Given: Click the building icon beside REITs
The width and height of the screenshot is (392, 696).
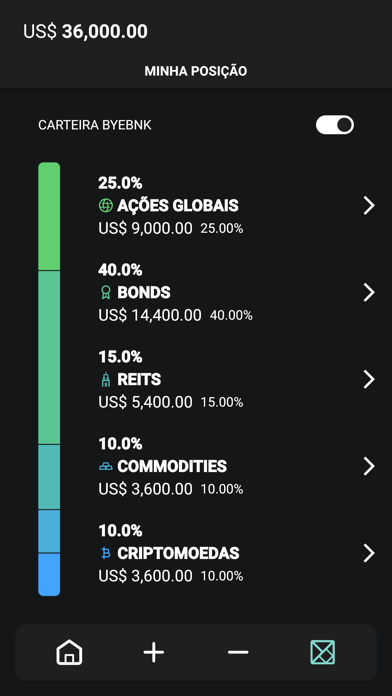Looking at the screenshot, I should [106, 380].
